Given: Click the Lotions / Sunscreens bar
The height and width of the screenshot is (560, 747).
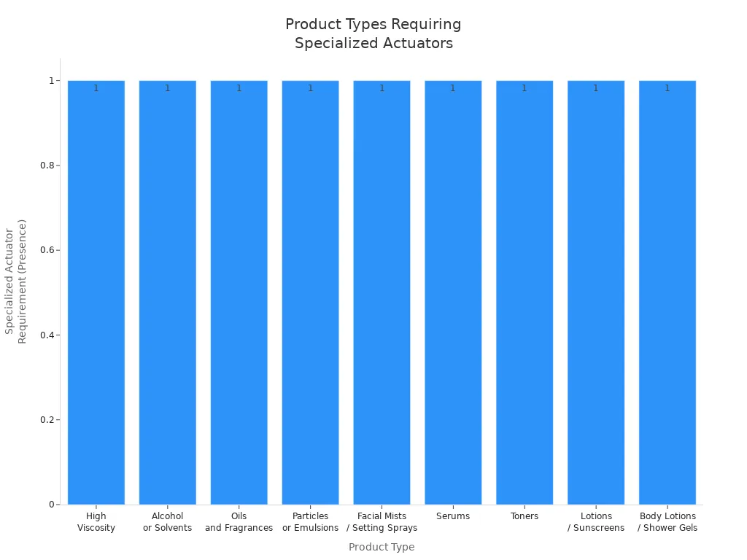Looking at the screenshot, I should tap(596, 292).
